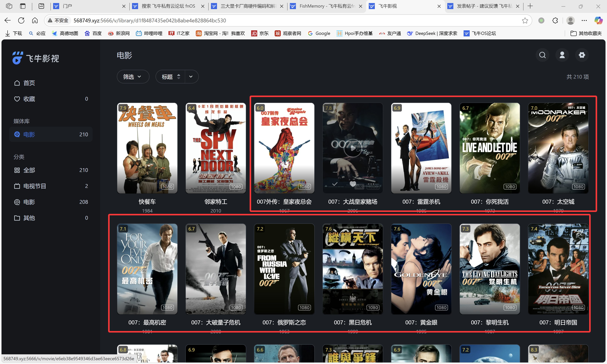Open 收藏 favorites in the sidebar
607x364 pixels.
(x=51, y=99)
